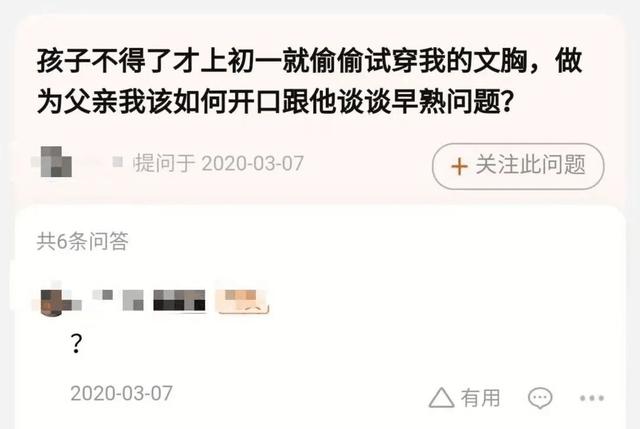Tap the small gray block left of the dark username

(133, 300)
